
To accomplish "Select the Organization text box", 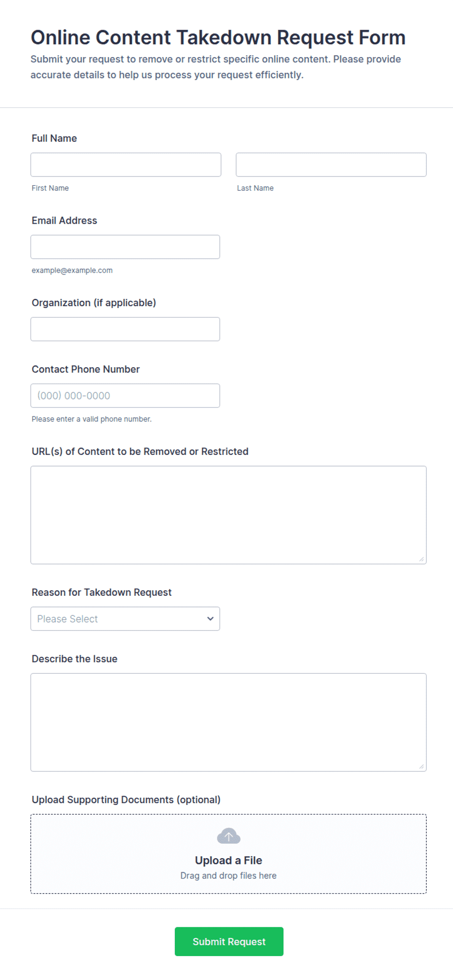I will point(125,329).
